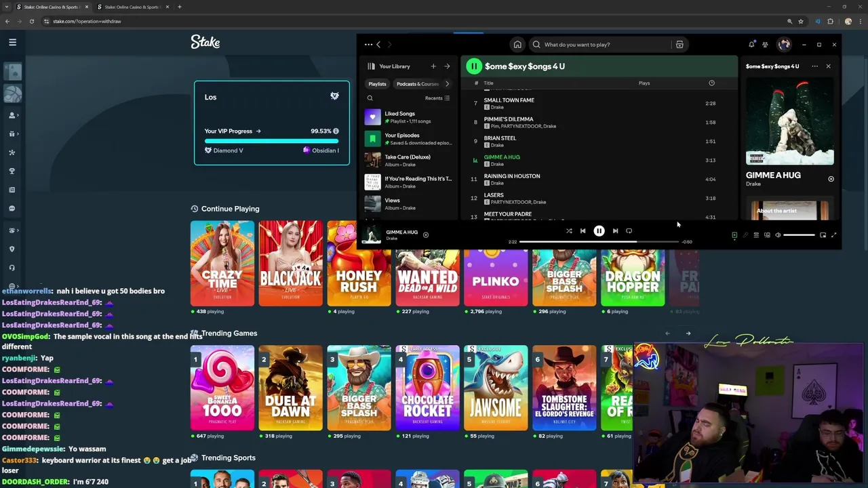Adjust the Spotify volume slider
Viewport: 868px width, 488px height.
pos(799,235)
